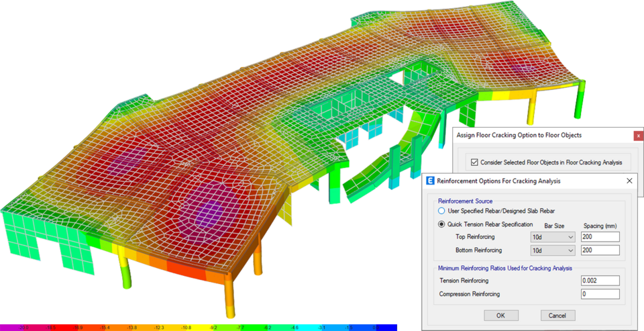
Task: Toggle Consider Selected Floor Objects in Floor Cracking Analysis checkbox
Action: tap(474, 162)
